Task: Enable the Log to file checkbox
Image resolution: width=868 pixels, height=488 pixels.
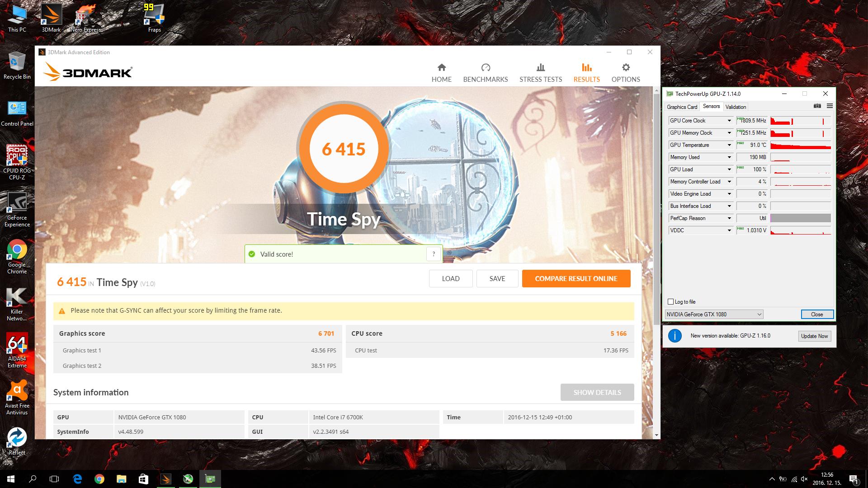Action: [671, 302]
